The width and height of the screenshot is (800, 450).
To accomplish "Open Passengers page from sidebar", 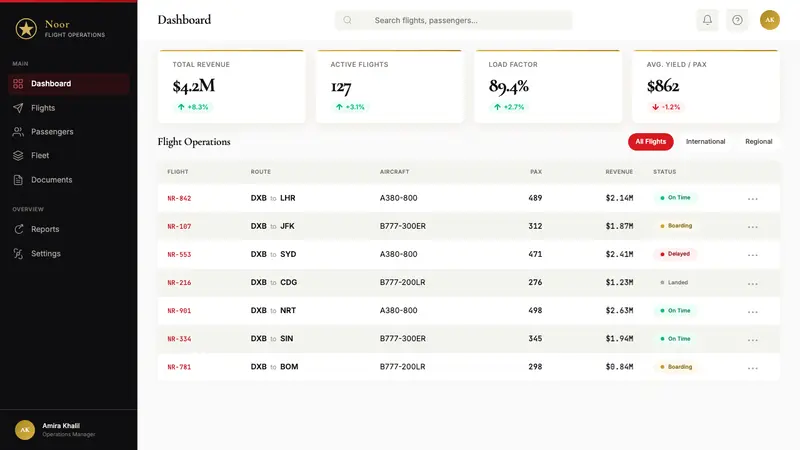I will pos(68,132).
